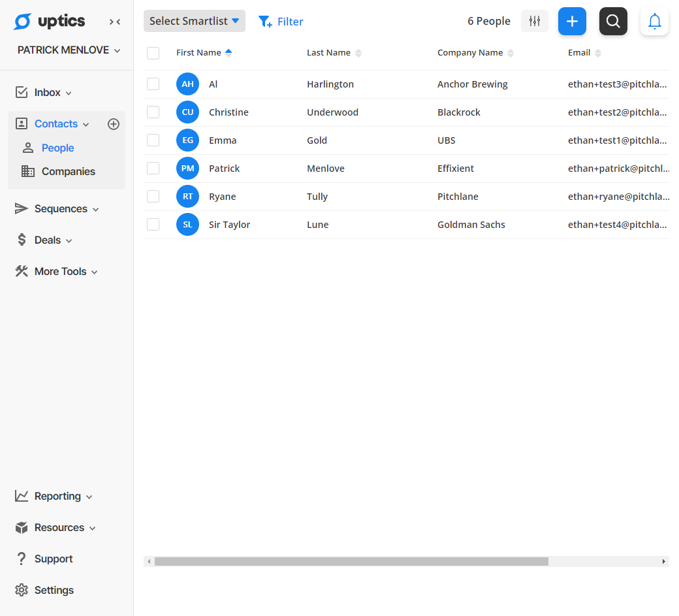Screen dimensions: 679x616
Task: Click the Settings gear icon
Action: pyautogui.click(x=22, y=590)
